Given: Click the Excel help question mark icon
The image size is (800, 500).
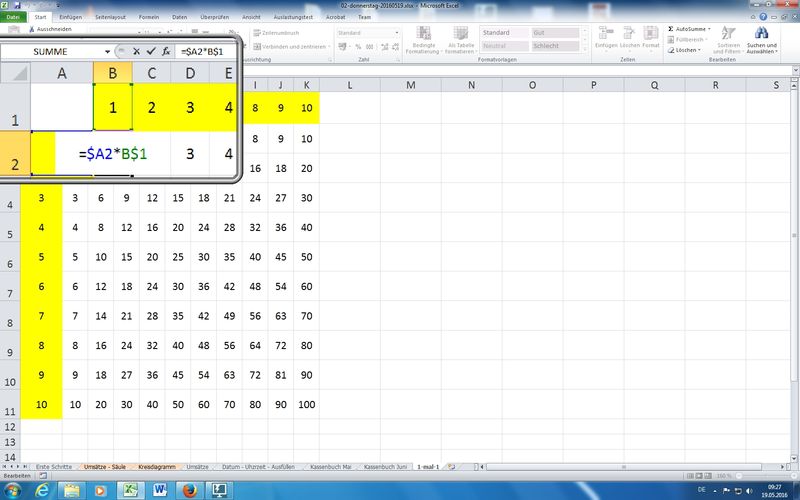Looking at the screenshot, I should [x=763, y=17].
